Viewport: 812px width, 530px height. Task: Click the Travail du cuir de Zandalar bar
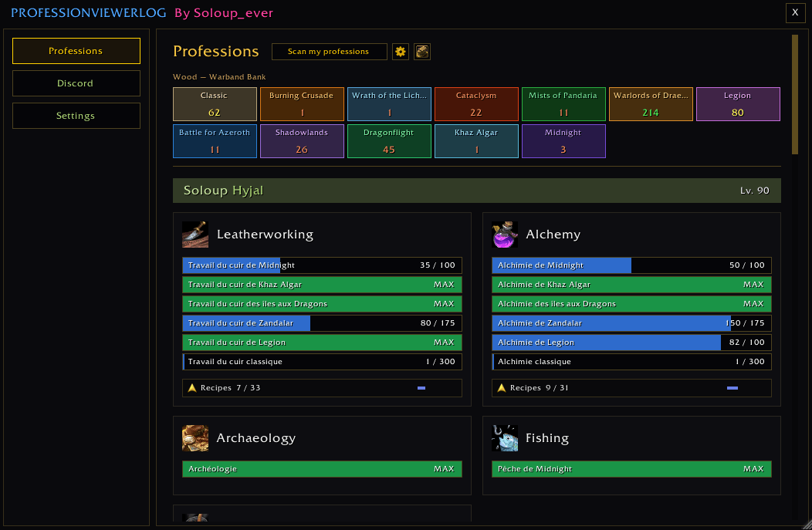click(322, 323)
